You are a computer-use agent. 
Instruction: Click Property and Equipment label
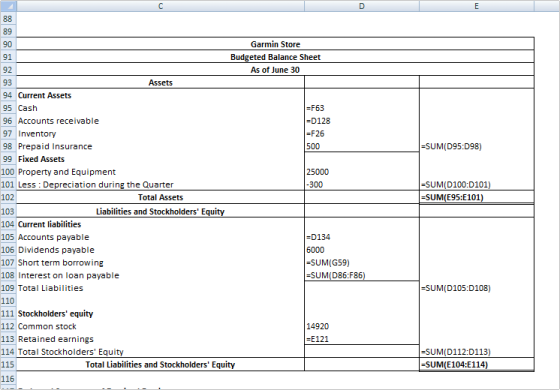(x=67, y=172)
